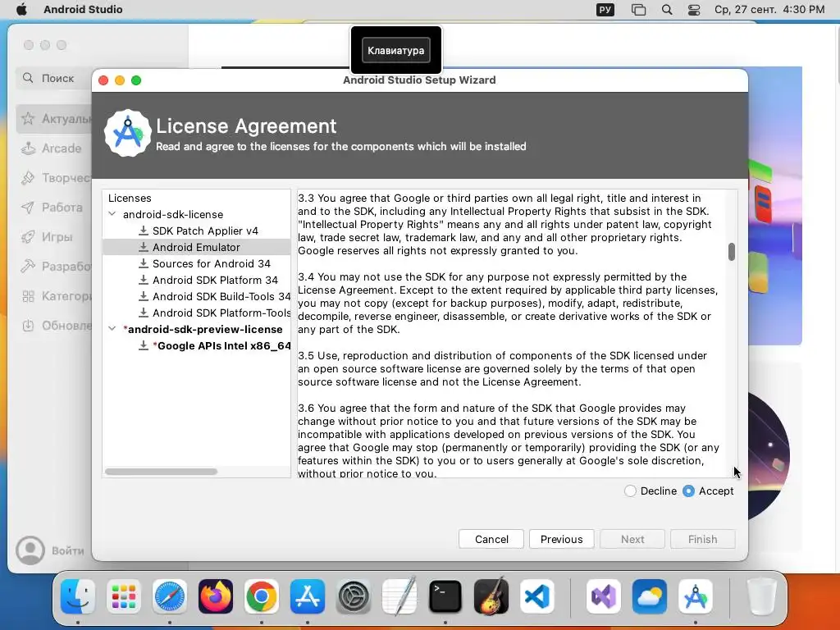
Task: Click download icon beside Android Emulator
Action: 143,247
